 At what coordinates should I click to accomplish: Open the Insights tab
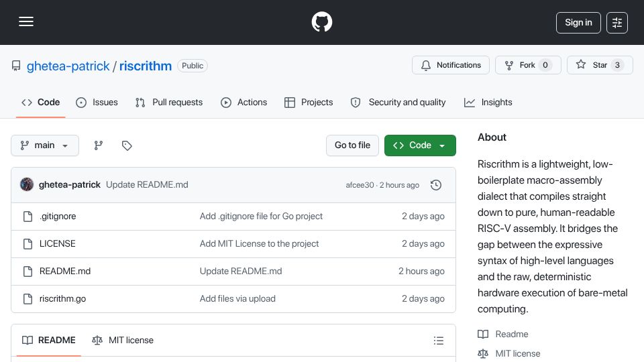coord(488,102)
